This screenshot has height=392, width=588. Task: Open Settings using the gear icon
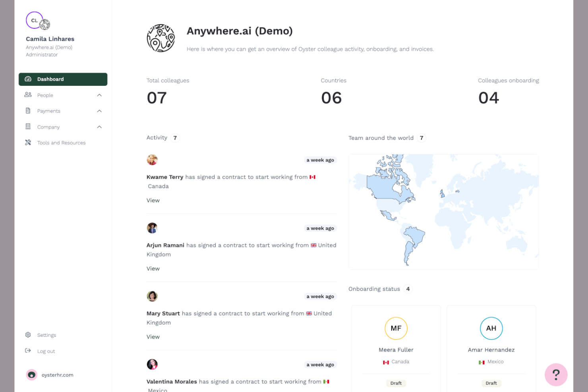click(x=28, y=335)
